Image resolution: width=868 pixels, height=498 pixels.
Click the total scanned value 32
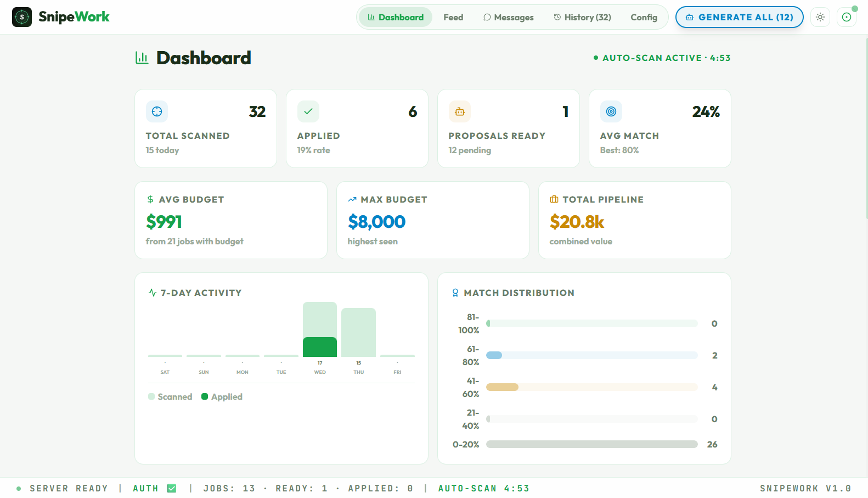257,111
